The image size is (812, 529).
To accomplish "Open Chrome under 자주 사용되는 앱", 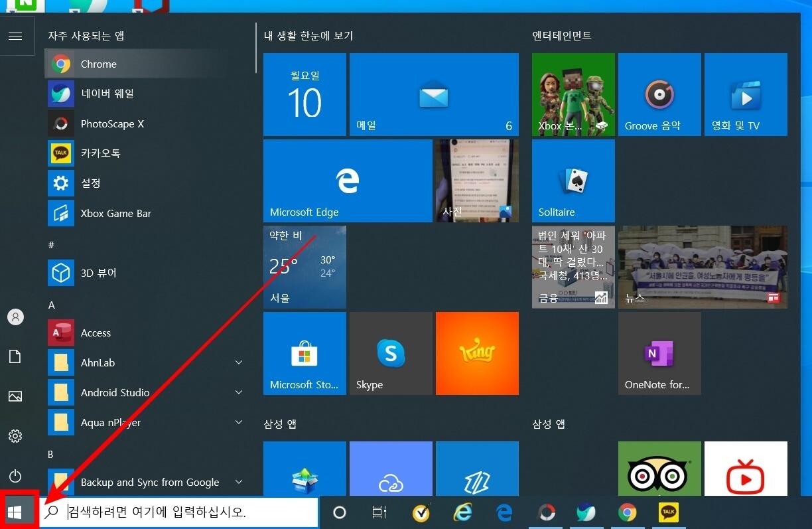I will [98, 64].
